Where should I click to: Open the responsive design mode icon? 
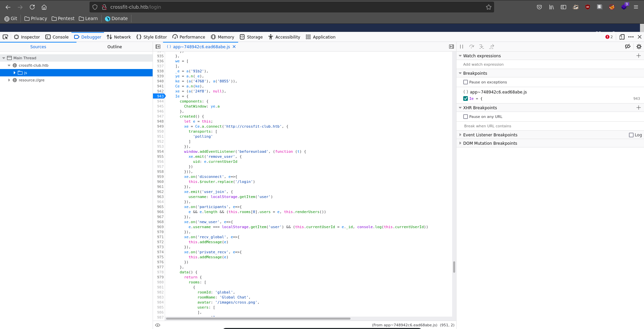[622, 37]
